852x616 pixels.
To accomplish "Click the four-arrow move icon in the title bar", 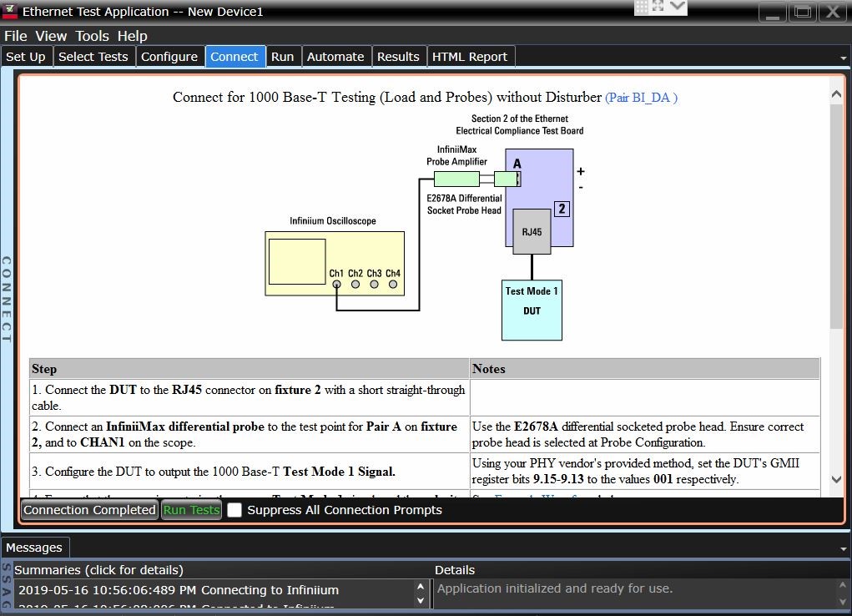I will point(658,6).
